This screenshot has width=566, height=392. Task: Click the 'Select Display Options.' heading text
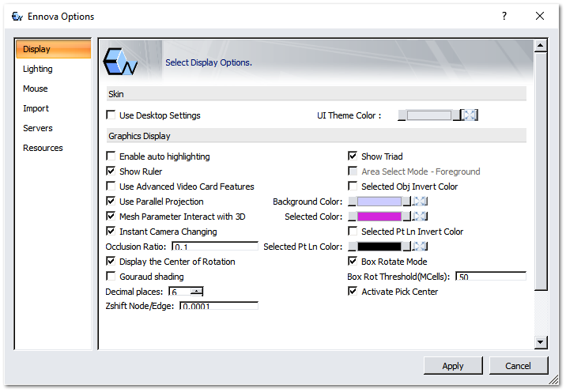pos(209,62)
